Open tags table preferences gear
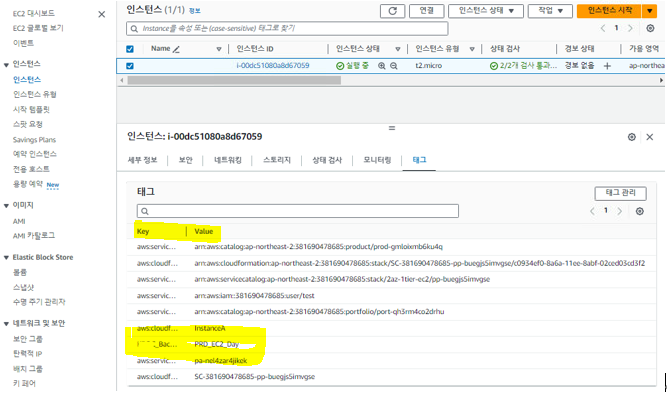Viewport: 667px width, 393px height. (639, 211)
